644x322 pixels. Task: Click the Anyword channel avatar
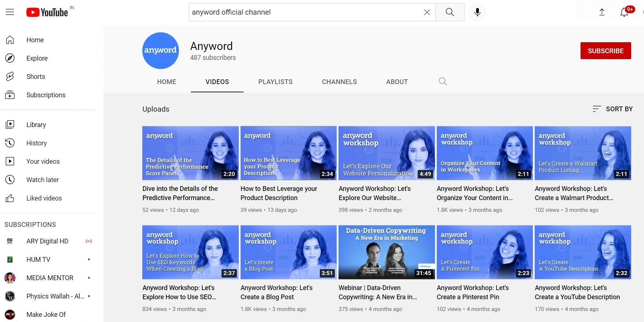pyautogui.click(x=161, y=51)
